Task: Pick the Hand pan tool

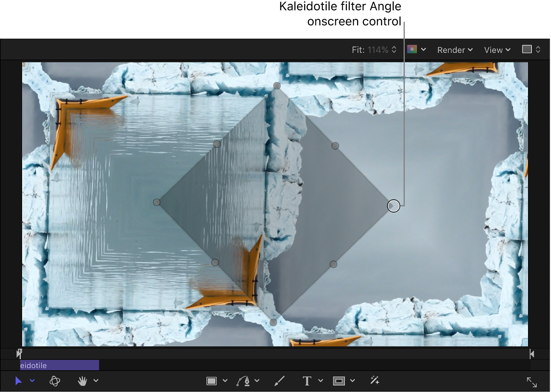Action: 82,381
